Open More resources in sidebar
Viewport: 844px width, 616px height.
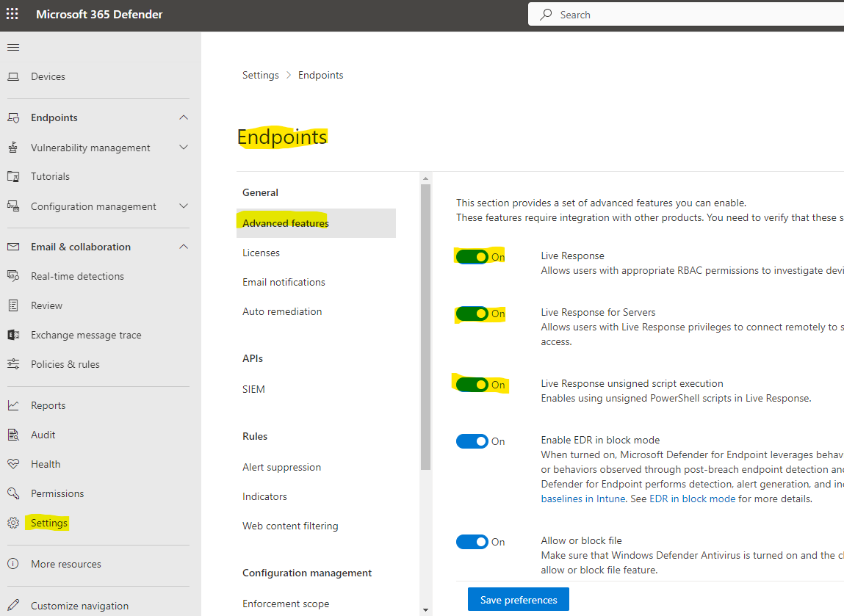(65, 564)
